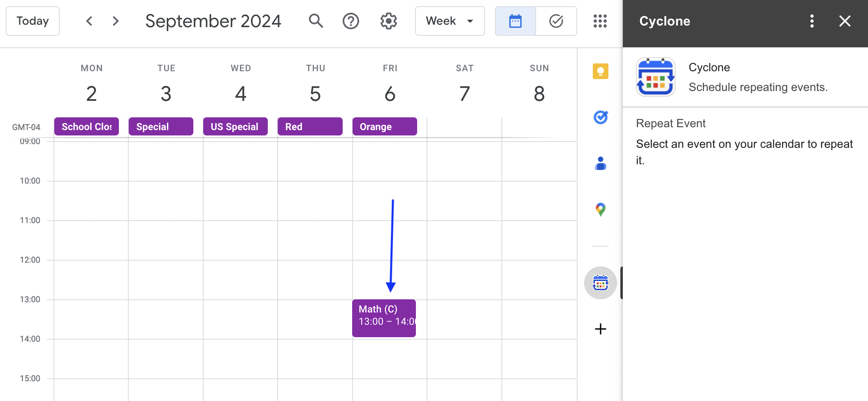The image size is (868, 401).
Task: Open Google Keep in side panel
Action: point(601,71)
